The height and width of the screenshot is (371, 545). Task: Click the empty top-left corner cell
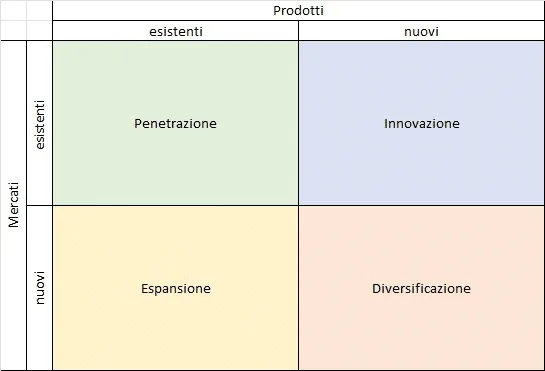[x=14, y=10]
